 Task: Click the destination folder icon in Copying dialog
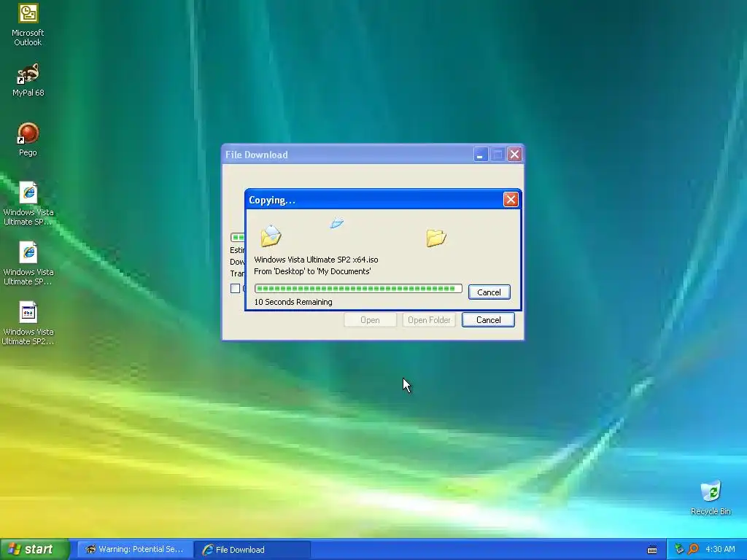coord(436,237)
